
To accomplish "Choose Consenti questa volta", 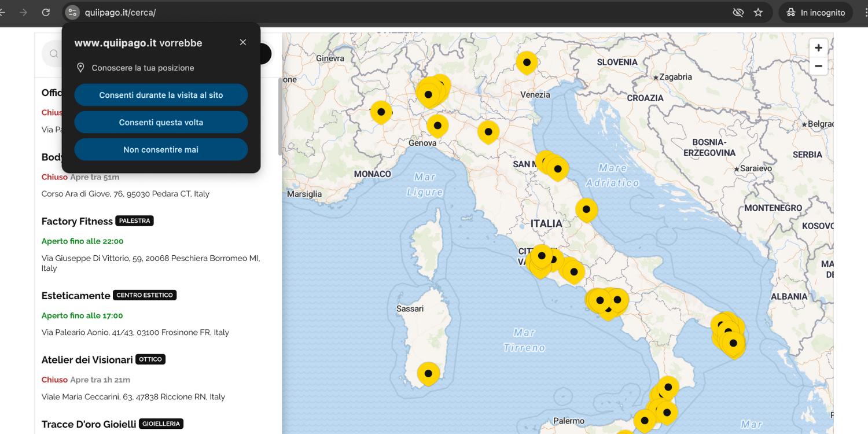I will click(x=161, y=122).
